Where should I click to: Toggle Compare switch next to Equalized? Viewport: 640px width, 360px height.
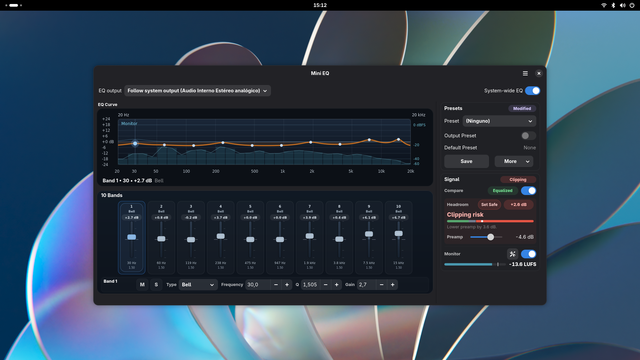tap(528, 191)
